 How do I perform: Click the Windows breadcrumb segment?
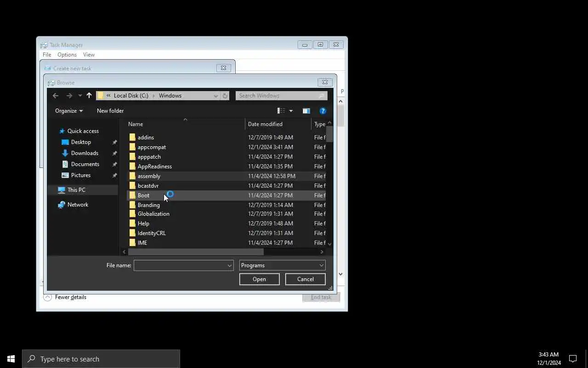point(170,96)
